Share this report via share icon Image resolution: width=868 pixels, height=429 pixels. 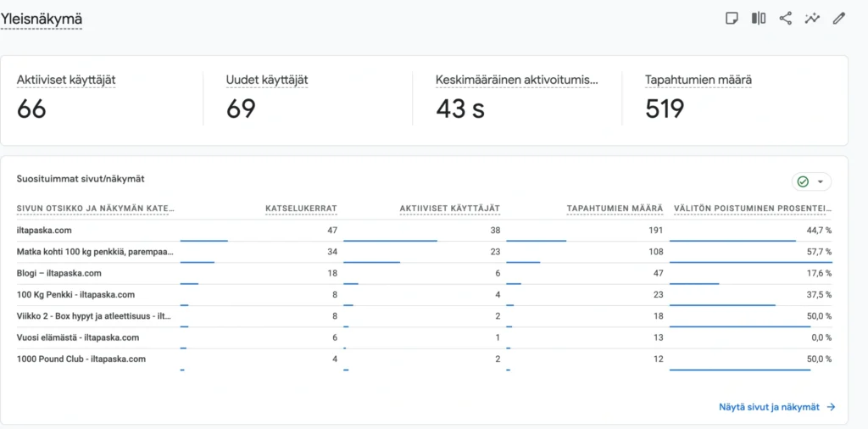785,19
